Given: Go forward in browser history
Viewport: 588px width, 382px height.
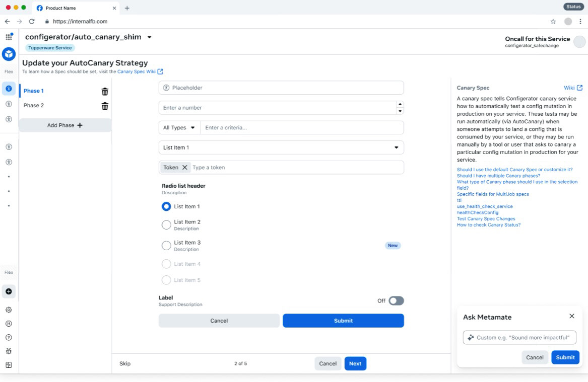Looking at the screenshot, I should point(20,21).
